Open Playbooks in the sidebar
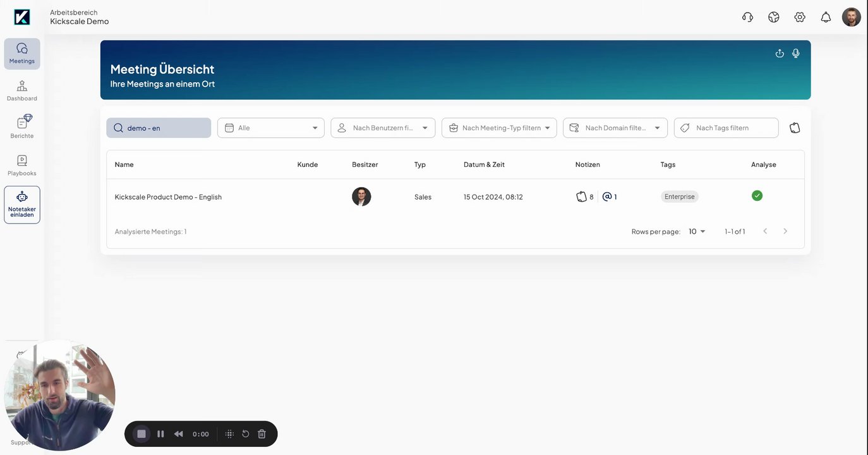The image size is (868, 455). (22, 166)
